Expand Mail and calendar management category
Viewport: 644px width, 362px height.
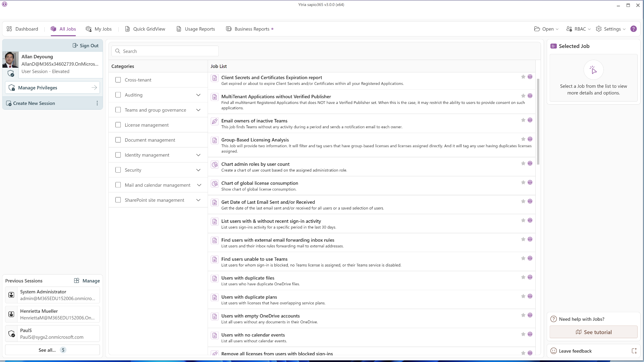pyautogui.click(x=199, y=185)
